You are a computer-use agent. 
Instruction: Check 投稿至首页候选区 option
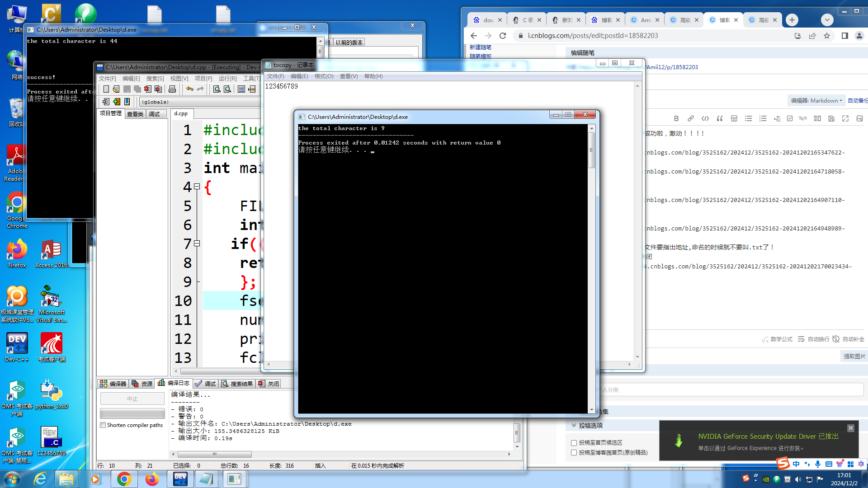[x=574, y=443]
